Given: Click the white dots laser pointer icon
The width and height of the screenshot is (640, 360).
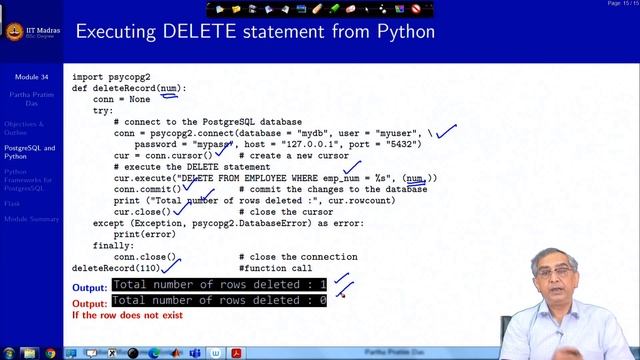Looking at the screenshot, I should (x=383, y=9).
